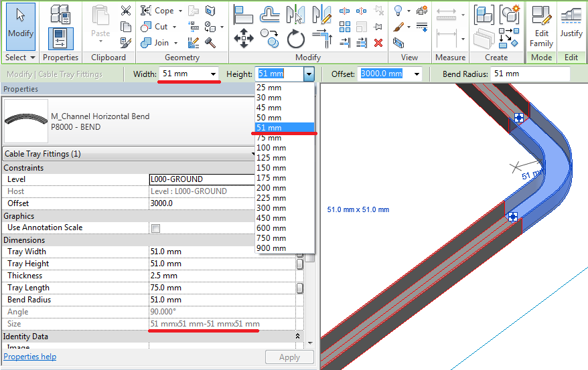Click Hide in View lightbulb icon
Viewport: 588px width, 370px height.
(398, 11)
